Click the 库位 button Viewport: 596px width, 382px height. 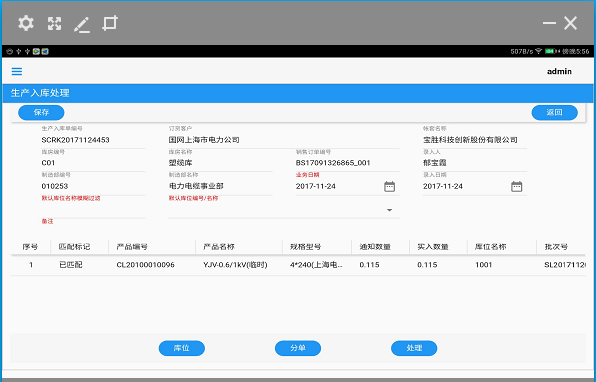point(182,348)
